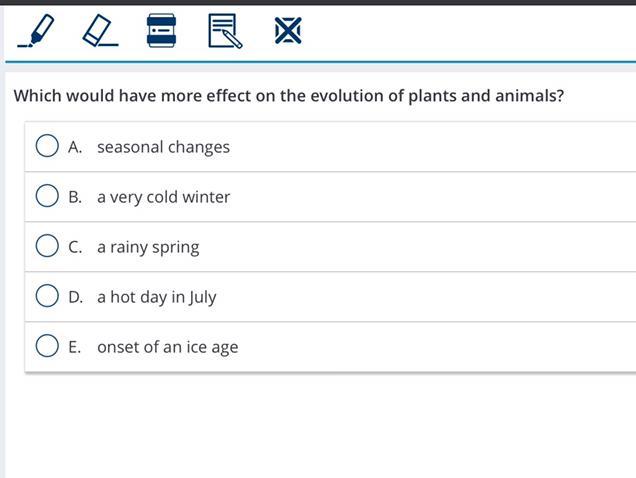Click the letter label "D."
Viewport: 636px width, 478px height.
(x=75, y=297)
